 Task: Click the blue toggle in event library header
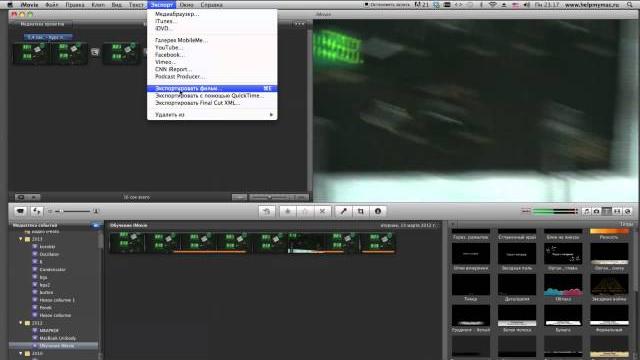[x=96, y=225]
